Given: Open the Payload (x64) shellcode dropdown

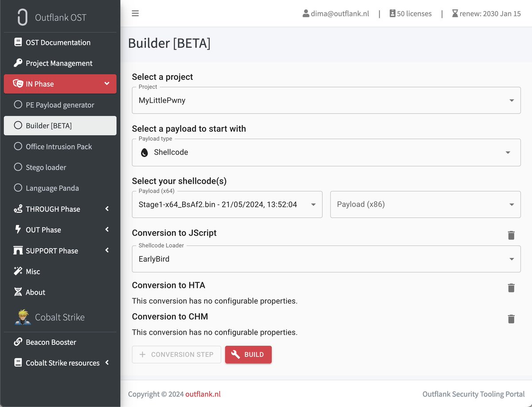Looking at the screenshot, I should point(227,204).
